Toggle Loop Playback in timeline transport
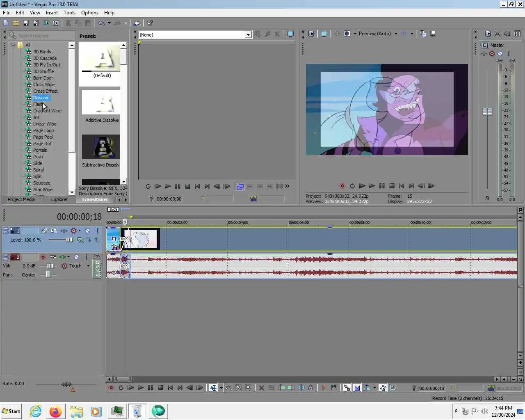 (121, 388)
